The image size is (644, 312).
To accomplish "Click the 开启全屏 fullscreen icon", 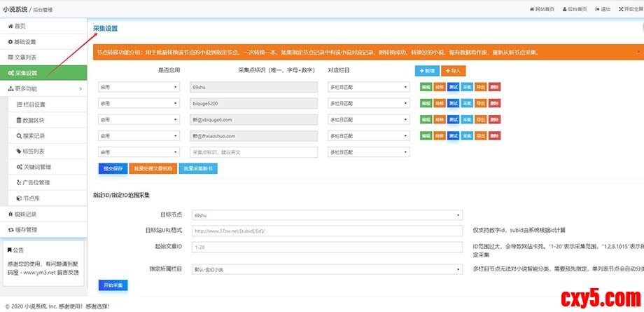I will coord(620,9).
